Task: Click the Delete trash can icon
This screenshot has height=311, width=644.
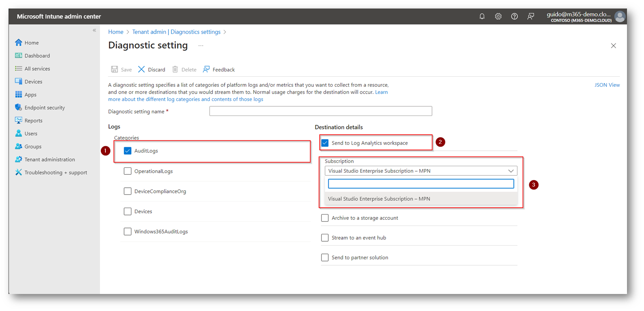Action: (175, 69)
